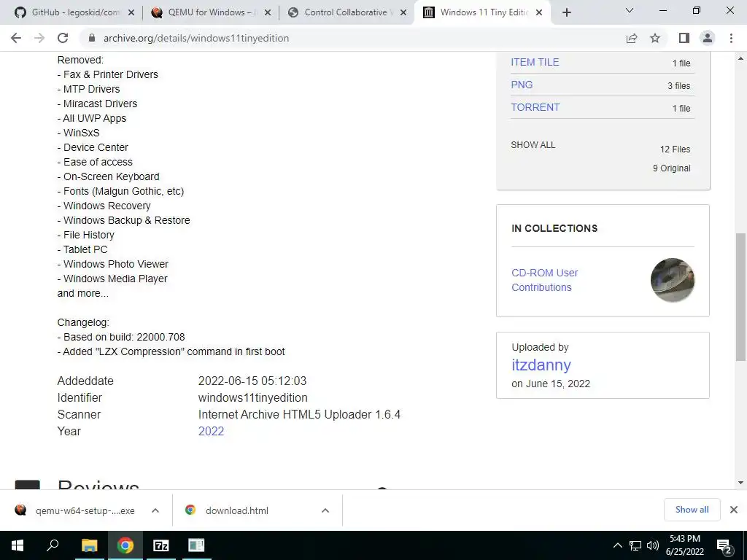Open the tab search chevron

630,10
